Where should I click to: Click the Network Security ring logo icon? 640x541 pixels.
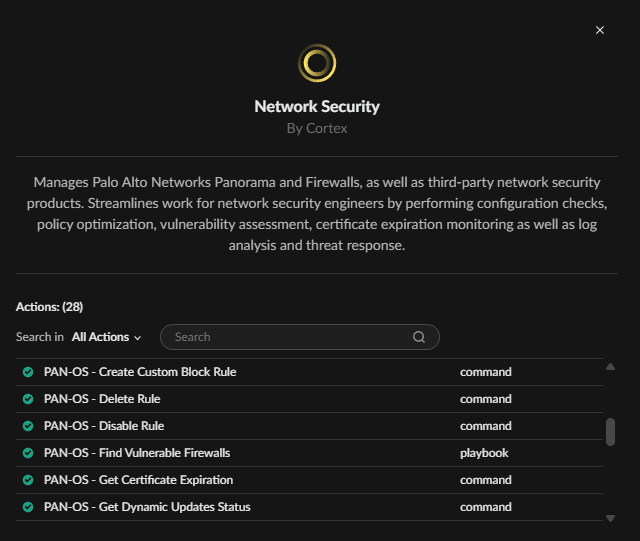(317, 63)
